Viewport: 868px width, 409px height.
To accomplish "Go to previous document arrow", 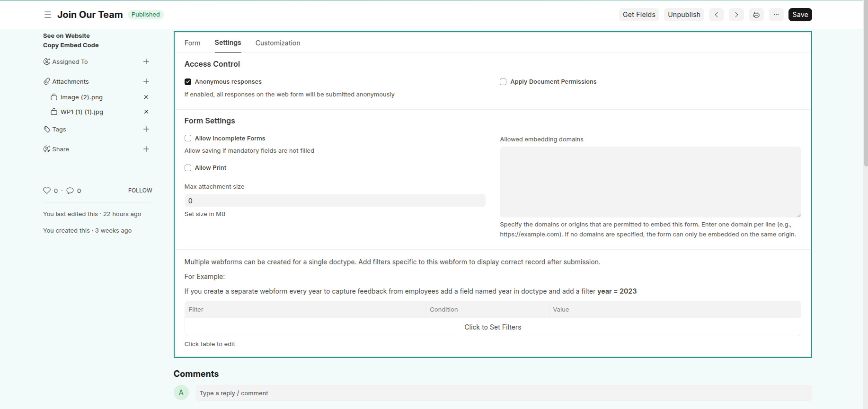I will coord(717,15).
